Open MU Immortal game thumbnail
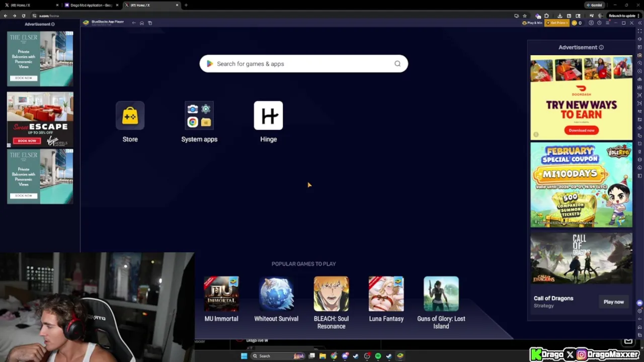This screenshot has height=362, width=644. 221,294
